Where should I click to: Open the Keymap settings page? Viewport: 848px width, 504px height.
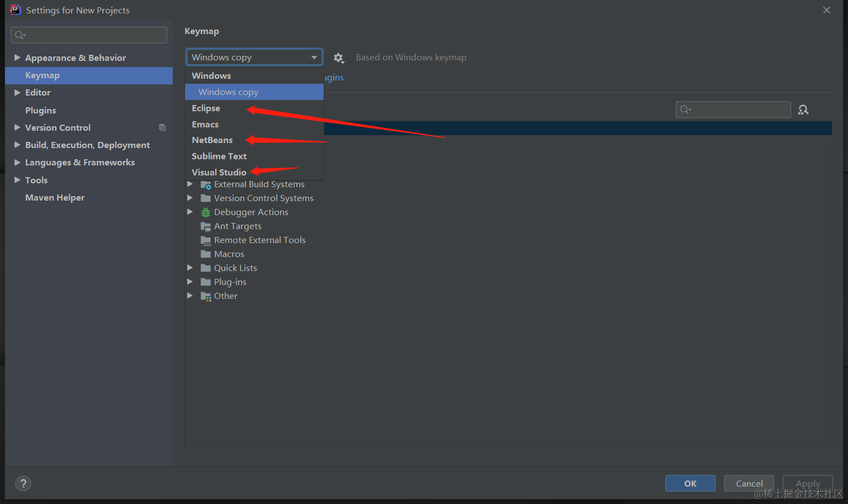click(x=89, y=75)
